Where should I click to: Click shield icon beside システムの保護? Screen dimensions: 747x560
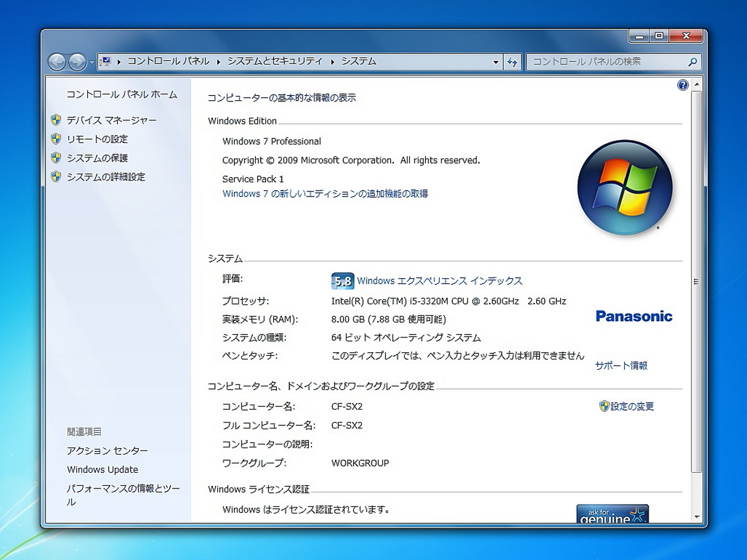click(56, 158)
